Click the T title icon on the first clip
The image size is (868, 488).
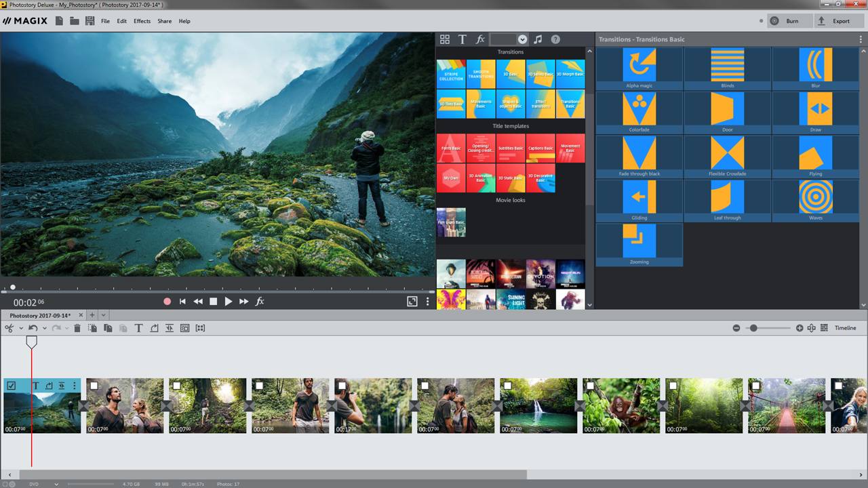35,386
